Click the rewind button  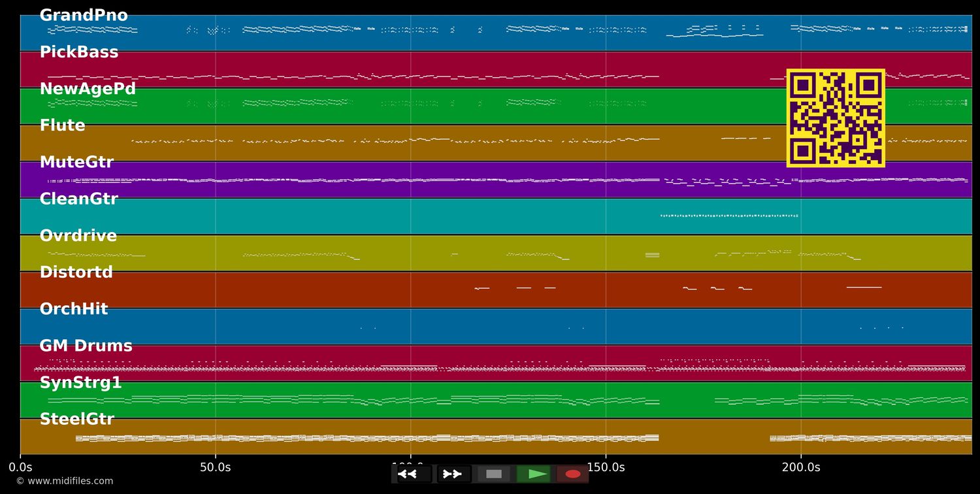412,474
